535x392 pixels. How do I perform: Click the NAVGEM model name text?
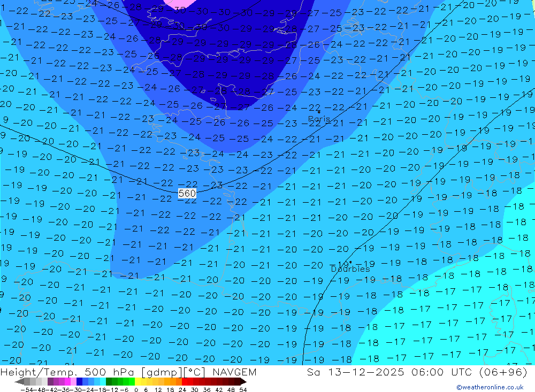click(x=234, y=372)
